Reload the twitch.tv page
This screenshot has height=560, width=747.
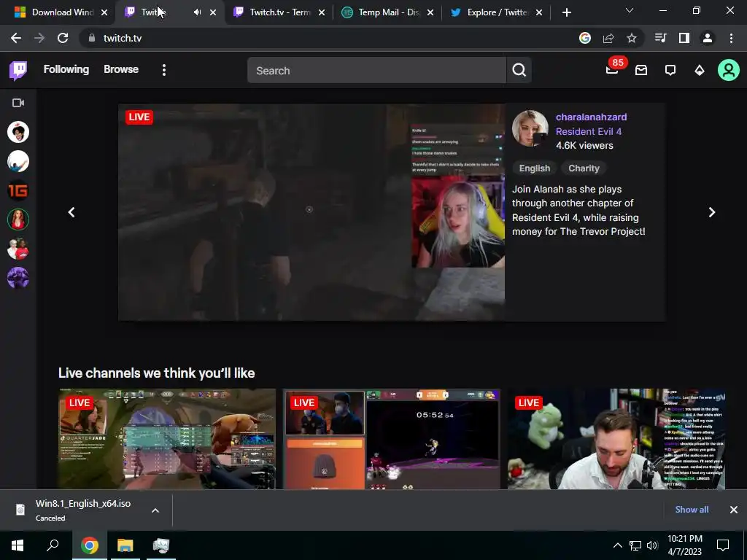point(63,38)
